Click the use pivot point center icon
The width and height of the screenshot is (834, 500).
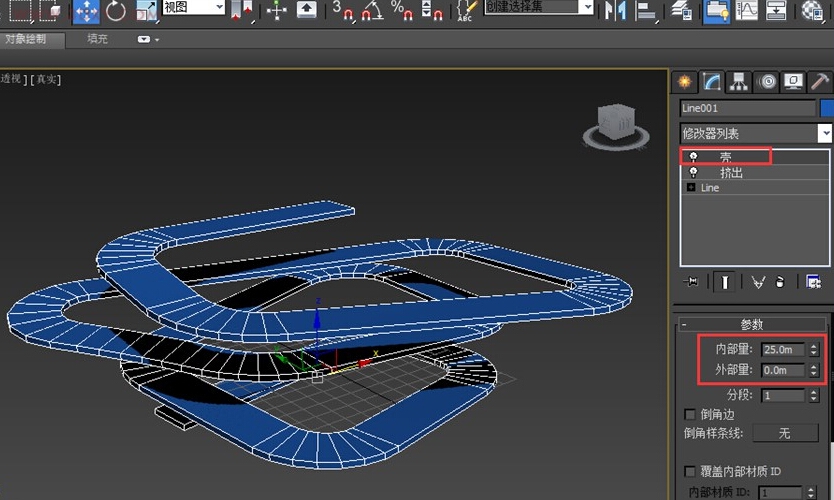click(242, 11)
